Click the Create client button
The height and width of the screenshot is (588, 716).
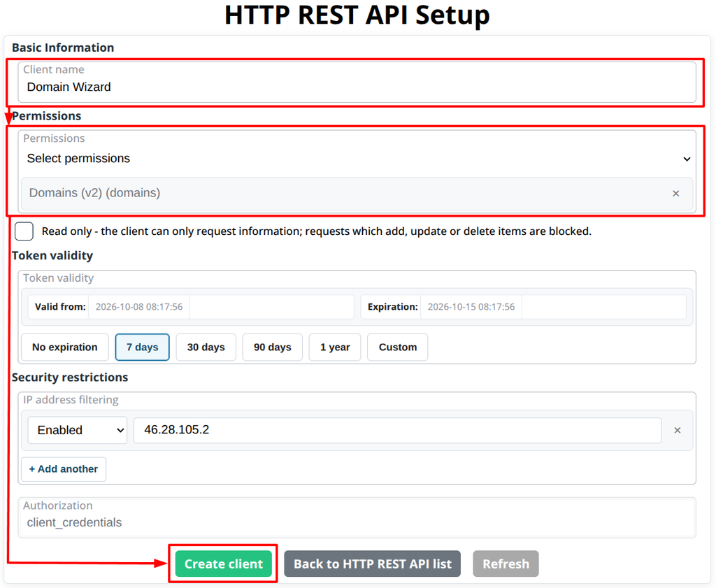pyautogui.click(x=223, y=564)
